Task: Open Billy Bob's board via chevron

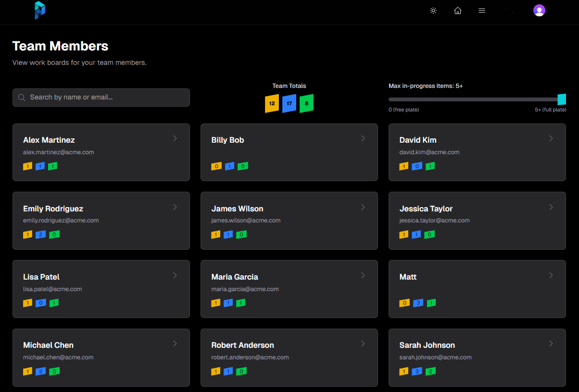Action: point(363,138)
